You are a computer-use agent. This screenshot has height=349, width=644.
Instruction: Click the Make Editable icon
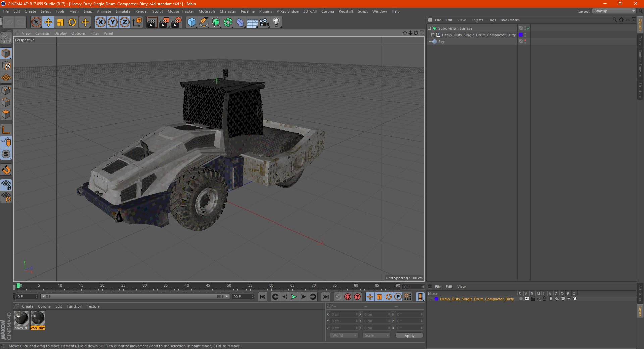pos(6,39)
